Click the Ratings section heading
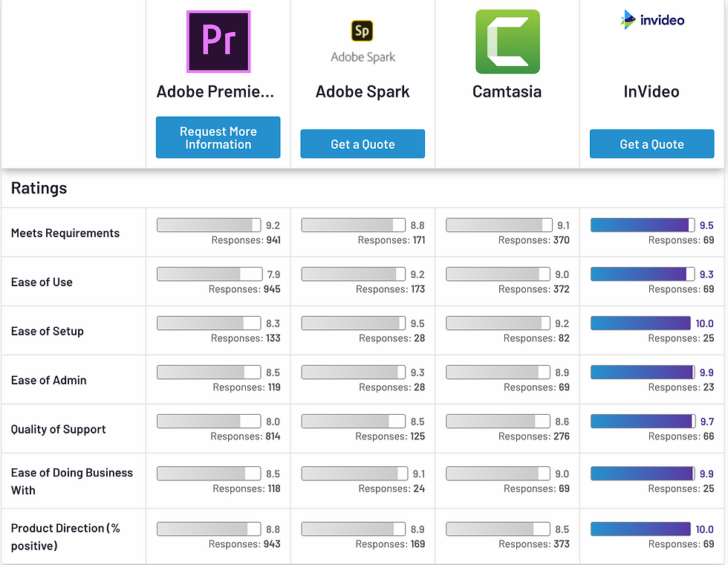Viewport: 728px width, 565px height. pos(39,188)
